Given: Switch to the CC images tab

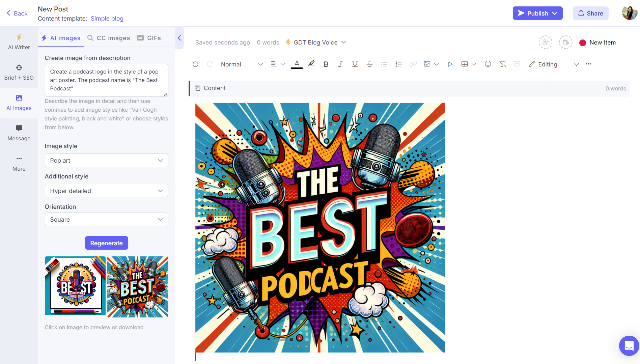Looking at the screenshot, I should [x=109, y=38].
